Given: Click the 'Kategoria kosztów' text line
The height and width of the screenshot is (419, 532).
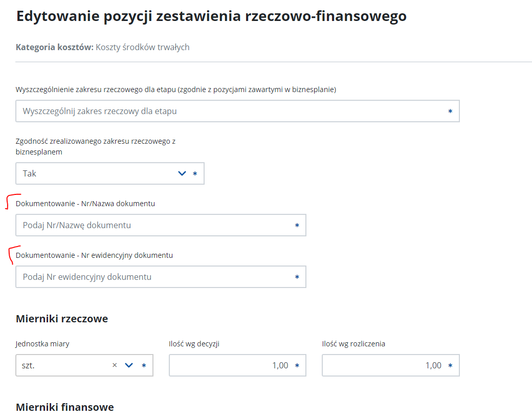Looking at the screenshot, I should point(102,47).
